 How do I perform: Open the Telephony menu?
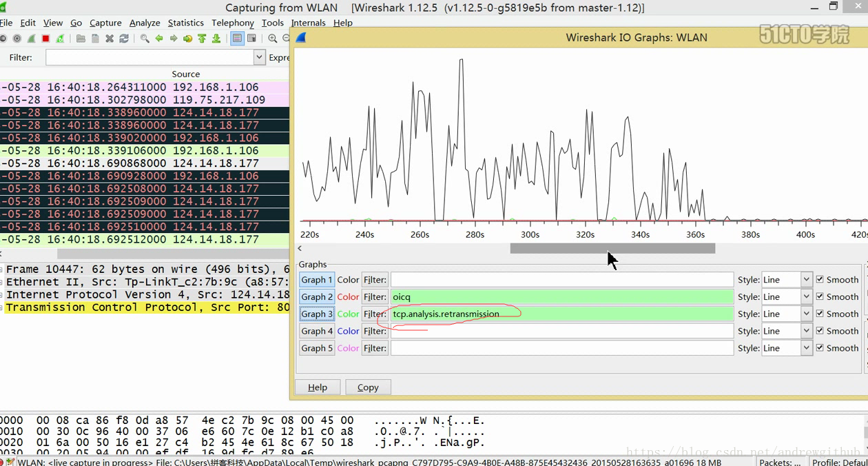[233, 23]
